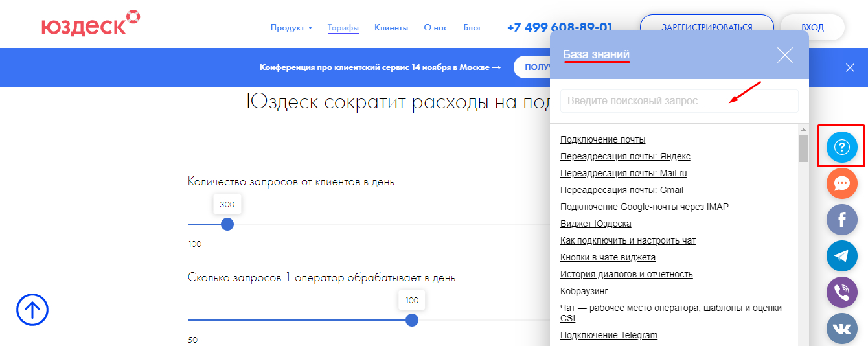Click the operator requests per day slider handle

pos(411,320)
